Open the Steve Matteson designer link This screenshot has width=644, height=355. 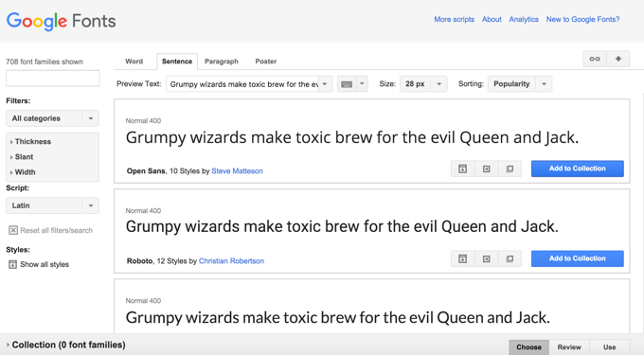click(237, 171)
